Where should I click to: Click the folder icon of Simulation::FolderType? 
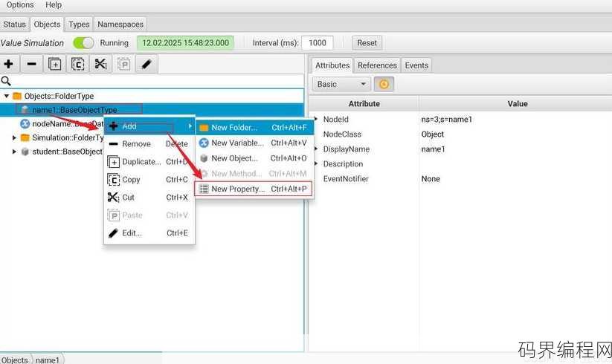point(25,137)
